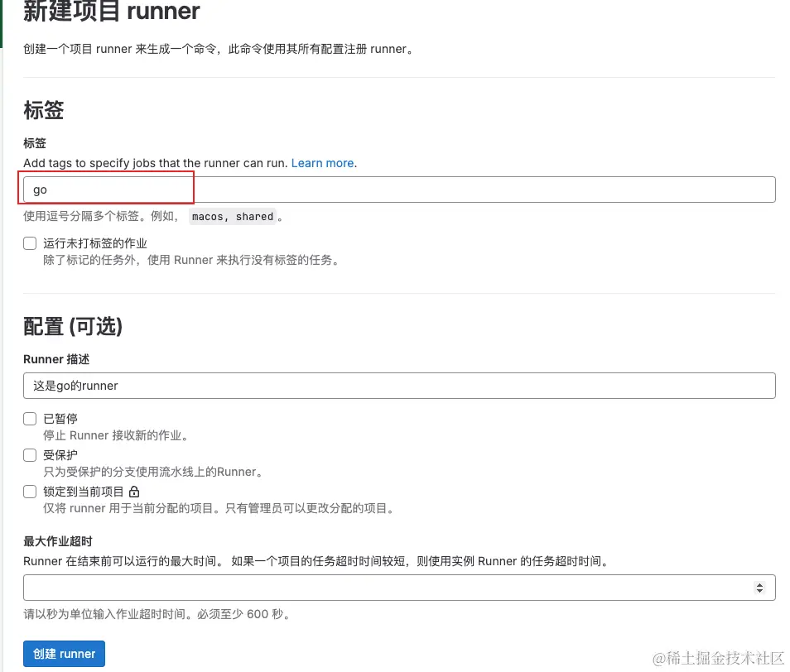Check the 已暂停 option to pause the runner

tap(30, 418)
